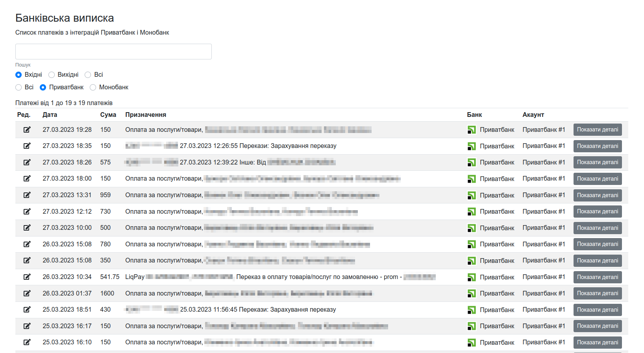This screenshot has height=353, width=644.
Task: Edit the 430 payment from 25.03.2023 18:51
Action: 27,310
